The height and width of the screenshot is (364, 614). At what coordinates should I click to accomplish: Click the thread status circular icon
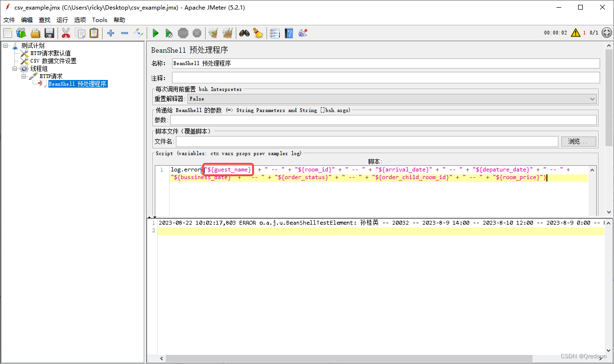pyautogui.click(x=607, y=33)
